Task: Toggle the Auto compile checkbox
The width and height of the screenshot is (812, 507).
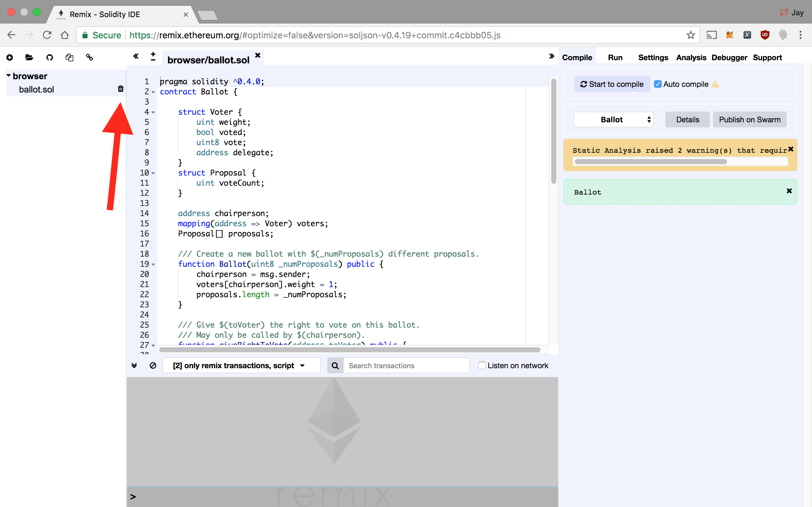Action: pos(657,84)
